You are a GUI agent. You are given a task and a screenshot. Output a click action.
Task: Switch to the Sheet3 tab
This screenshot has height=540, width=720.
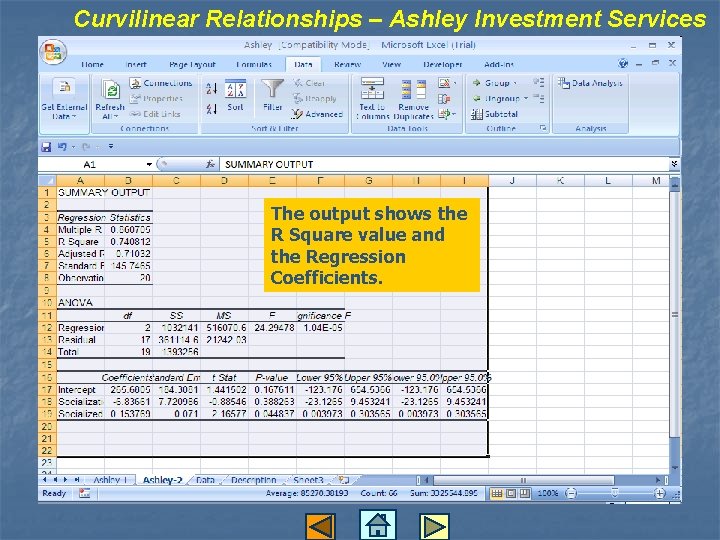coord(308,480)
